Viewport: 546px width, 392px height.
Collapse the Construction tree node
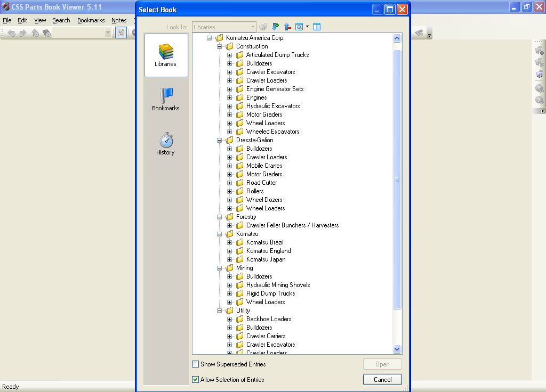219,47
